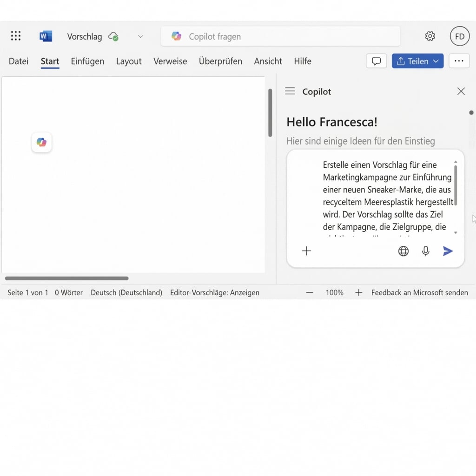
Task: Click Feedback an Microsoft senden
Action: tap(420, 293)
